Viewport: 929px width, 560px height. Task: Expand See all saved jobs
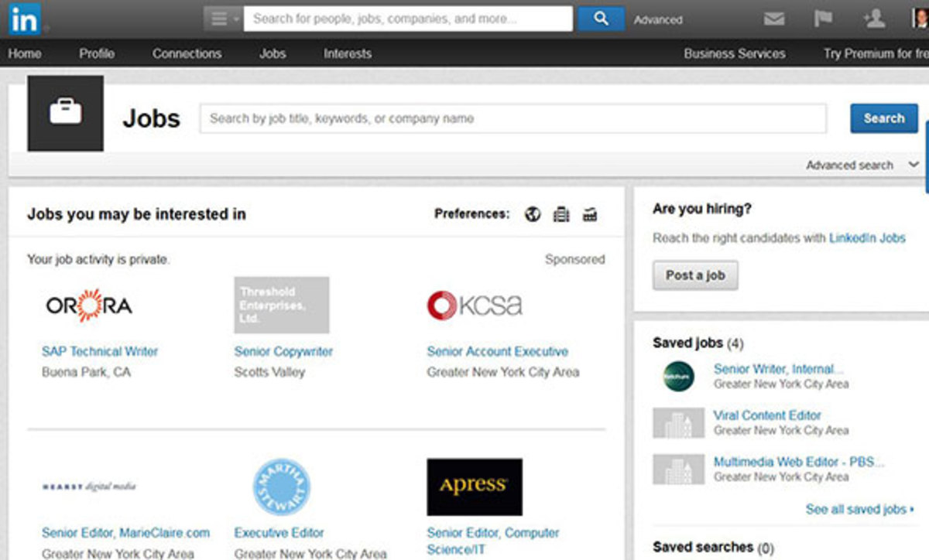(x=859, y=509)
